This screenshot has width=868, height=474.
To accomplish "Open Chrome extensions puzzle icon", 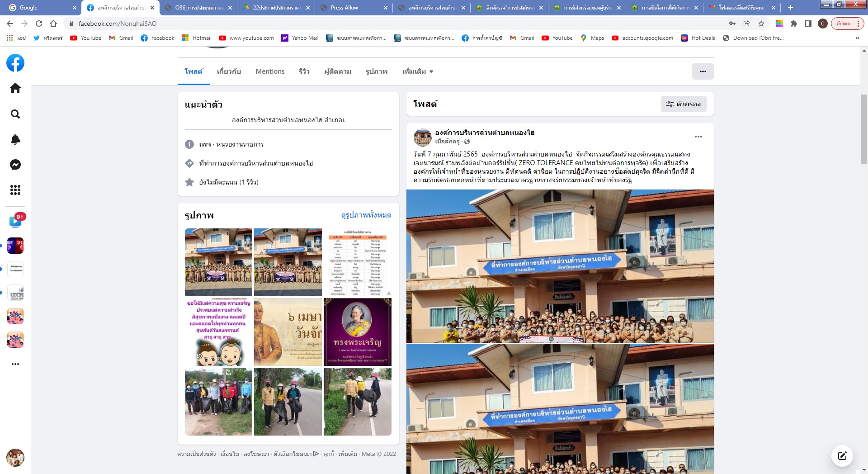I will (x=793, y=24).
